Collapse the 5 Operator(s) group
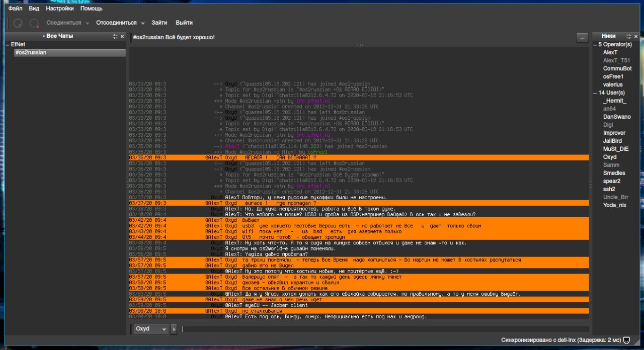 click(594, 45)
